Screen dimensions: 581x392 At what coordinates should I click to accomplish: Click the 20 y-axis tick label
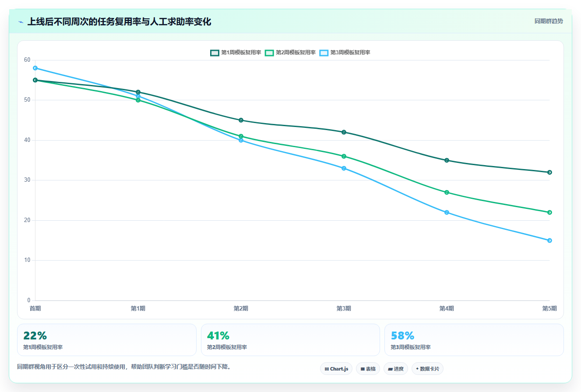point(27,220)
